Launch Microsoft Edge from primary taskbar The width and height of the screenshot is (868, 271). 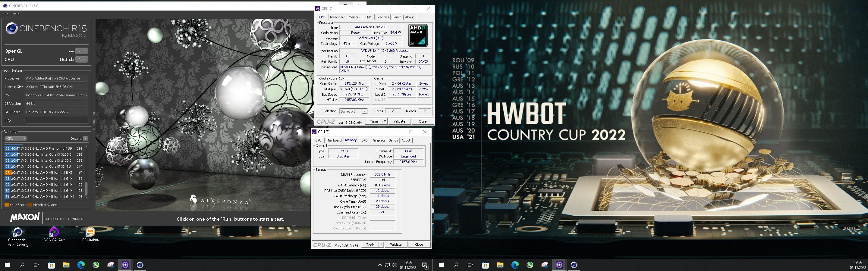(81, 265)
